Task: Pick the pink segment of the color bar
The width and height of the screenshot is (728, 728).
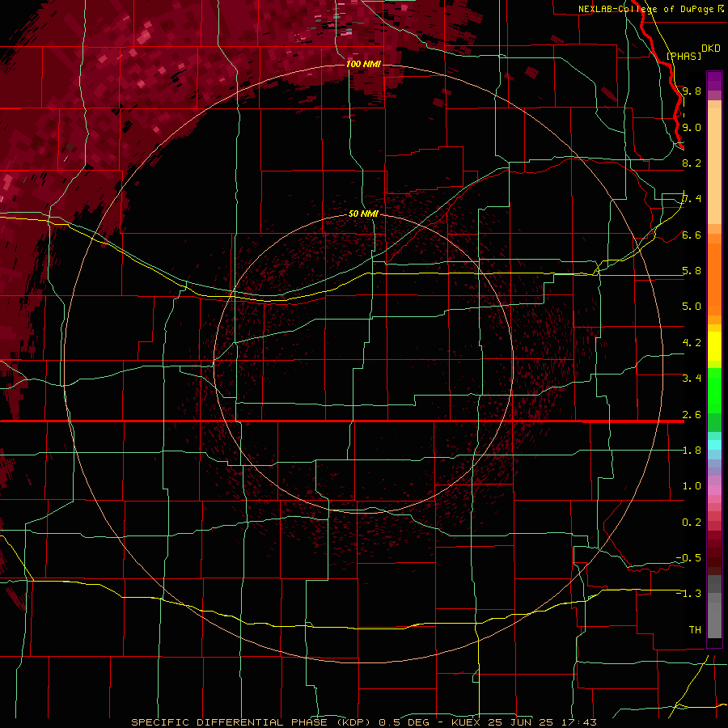Action: pyautogui.click(x=714, y=490)
